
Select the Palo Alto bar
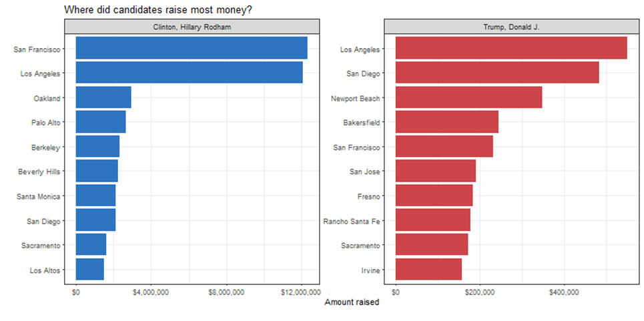100,123
